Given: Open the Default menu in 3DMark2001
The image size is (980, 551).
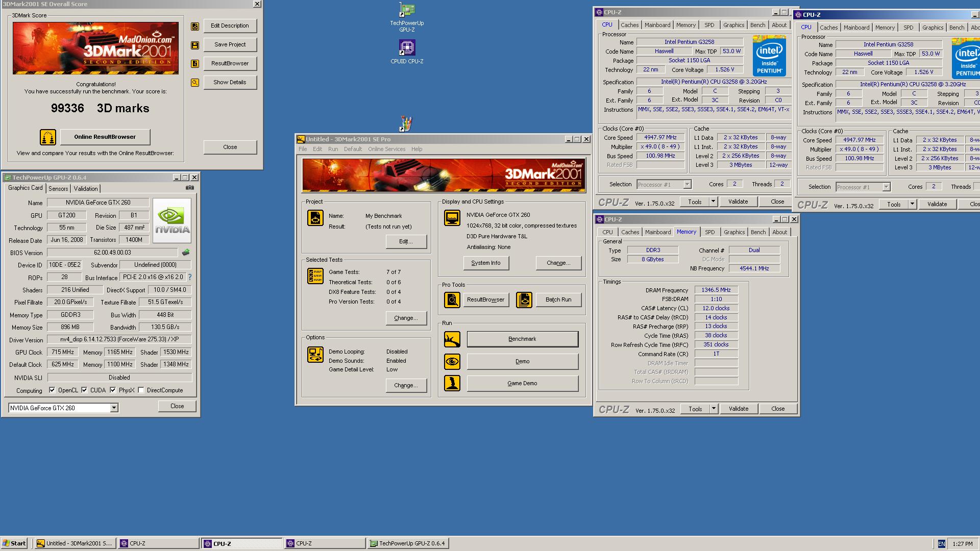Looking at the screenshot, I should [353, 149].
